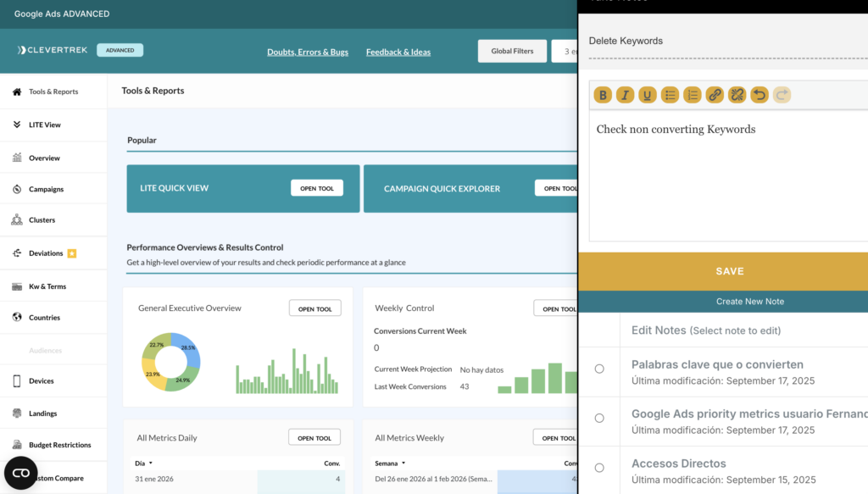Image resolution: width=868 pixels, height=494 pixels.
Task: Apply italic formatting in note editor
Action: click(626, 95)
